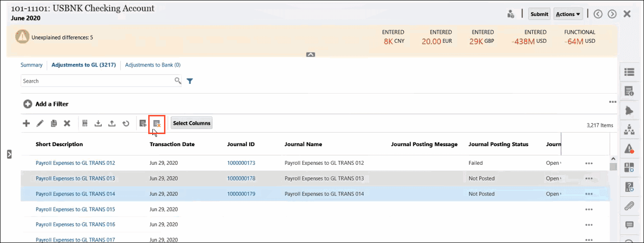Switch to the Summary tab

(x=31, y=65)
